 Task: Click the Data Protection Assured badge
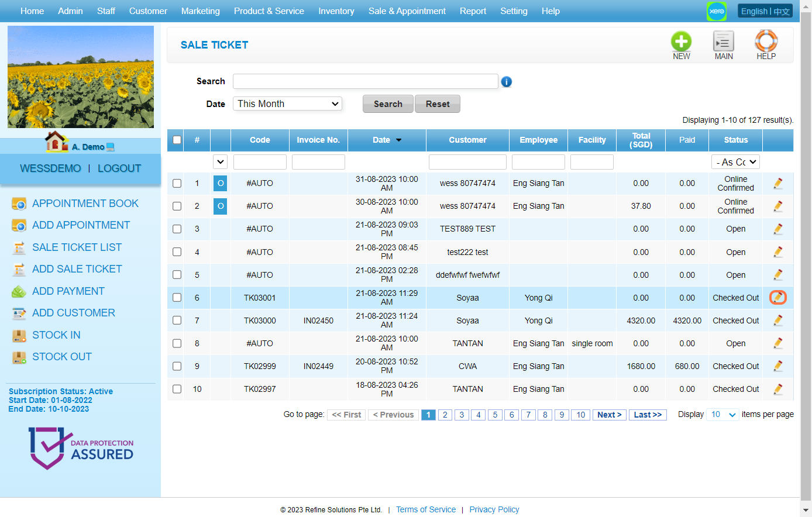tap(81, 448)
